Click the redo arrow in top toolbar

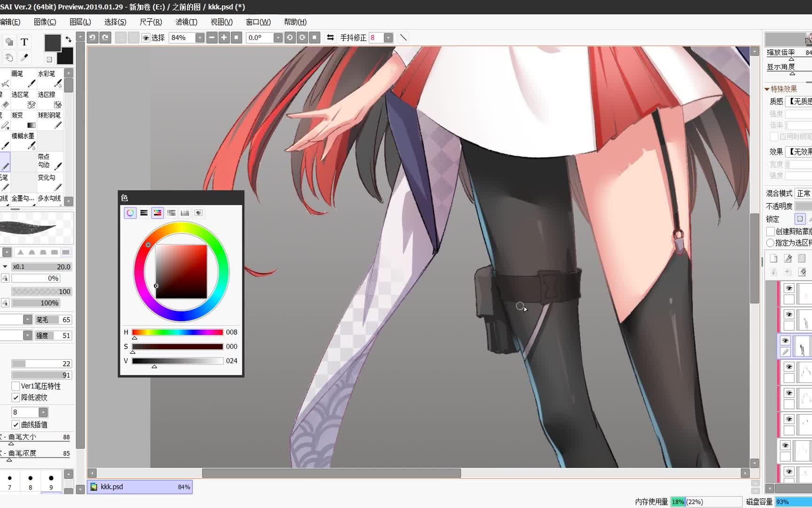[105, 38]
